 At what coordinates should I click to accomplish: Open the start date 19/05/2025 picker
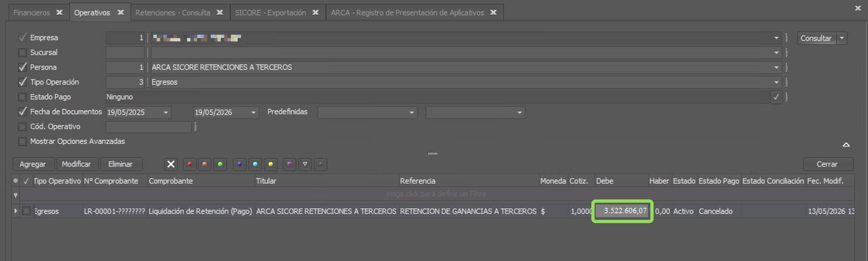pos(166,112)
